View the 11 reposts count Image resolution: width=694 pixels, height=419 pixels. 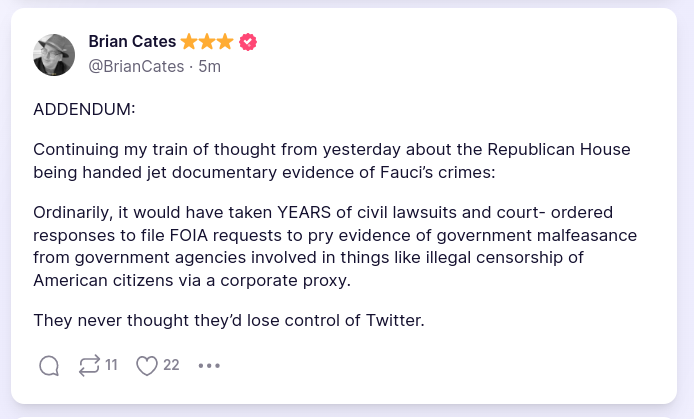pos(111,366)
